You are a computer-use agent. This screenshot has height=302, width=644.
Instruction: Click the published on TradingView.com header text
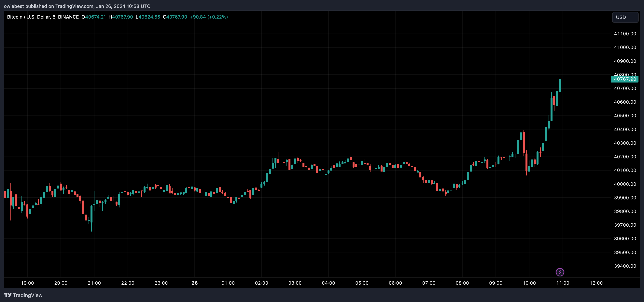tap(77, 6)
